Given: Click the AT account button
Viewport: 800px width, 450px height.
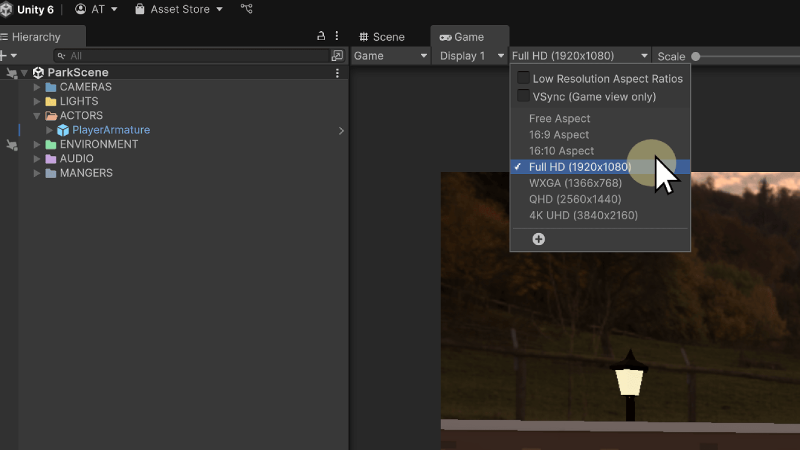Looking at the screenshot, I should tap(96, 9).
